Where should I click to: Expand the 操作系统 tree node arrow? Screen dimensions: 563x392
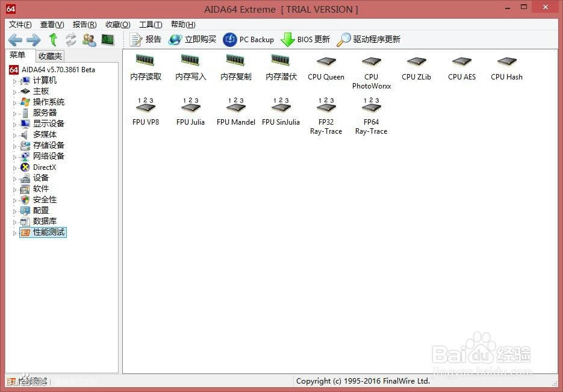pos(14,102)
